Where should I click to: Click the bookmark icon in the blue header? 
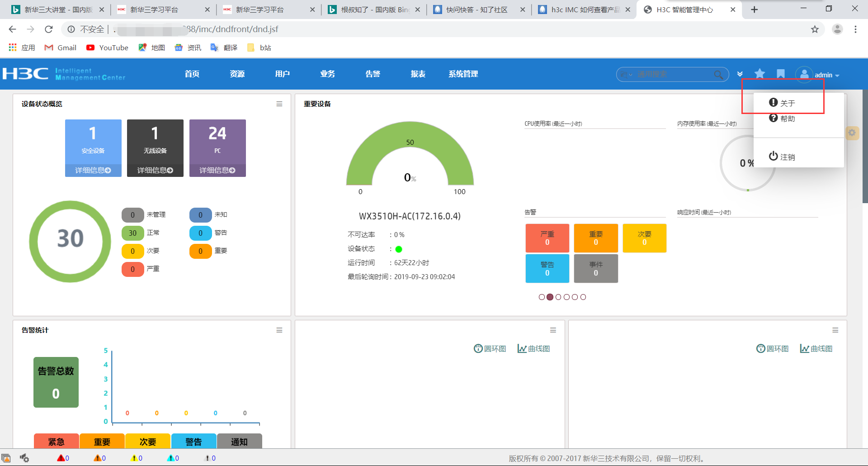(781, 74)
